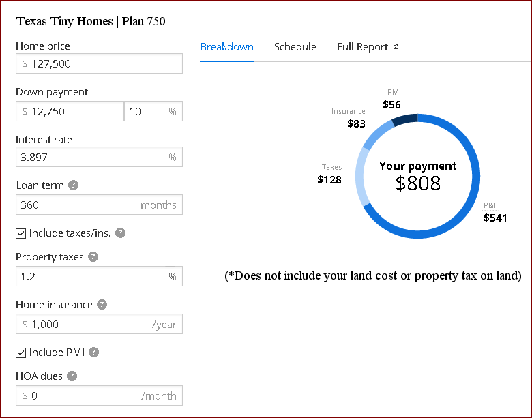Click the P&I label on chart
The height and width of the screenshot is (418, 532).
(490, 204)
